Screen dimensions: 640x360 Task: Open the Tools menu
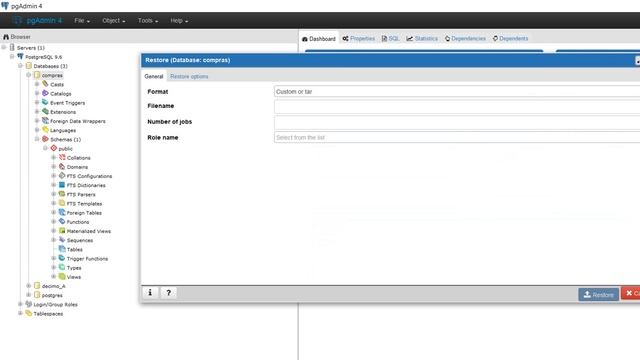pos(148,20)
